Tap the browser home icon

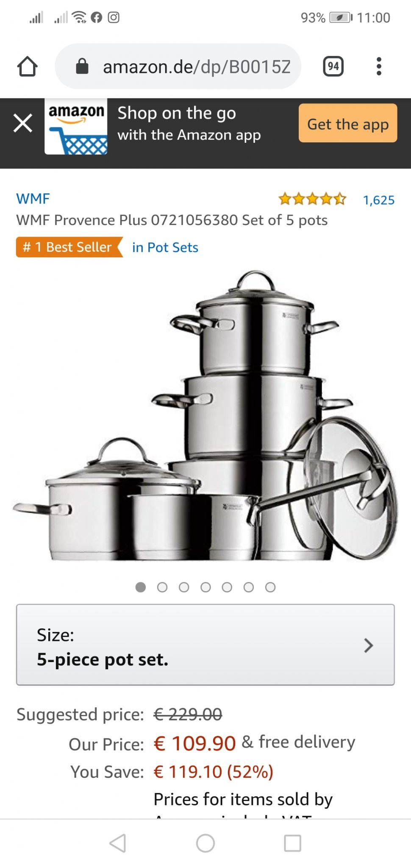pyautogui.click(x=28, y=67)
